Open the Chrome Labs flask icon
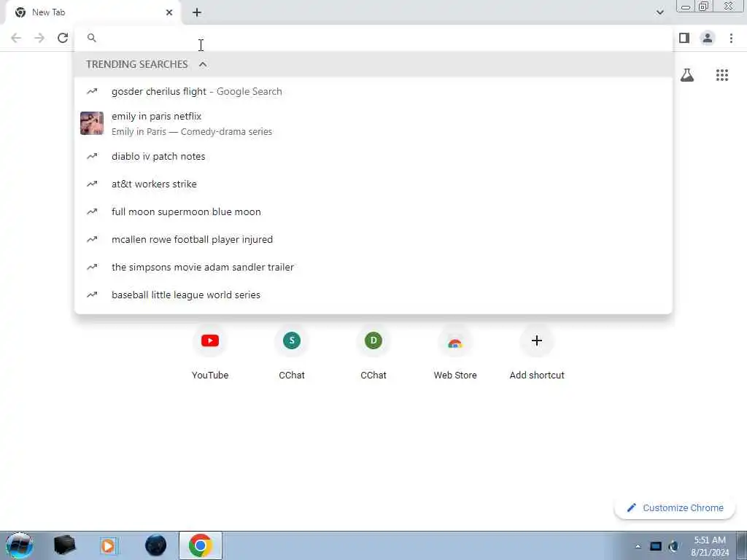Screen dimensions: 747x560 coord(687,75)
